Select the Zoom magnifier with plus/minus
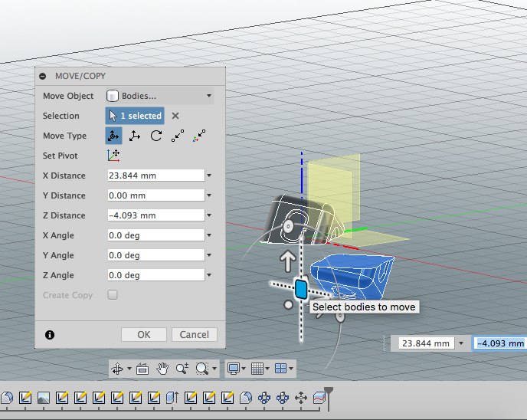This screenshot has height=420, width=527. click(182, 369)
